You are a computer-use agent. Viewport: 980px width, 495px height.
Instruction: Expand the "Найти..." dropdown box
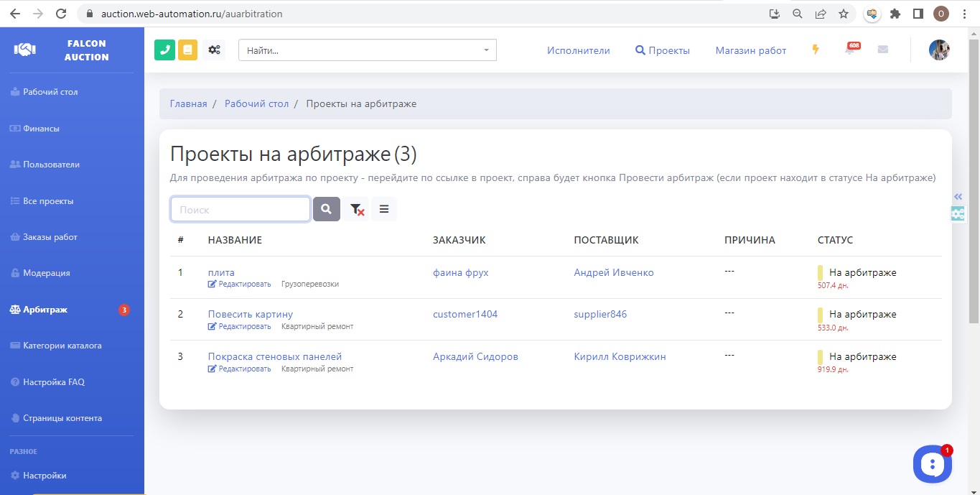pos(367,50)
